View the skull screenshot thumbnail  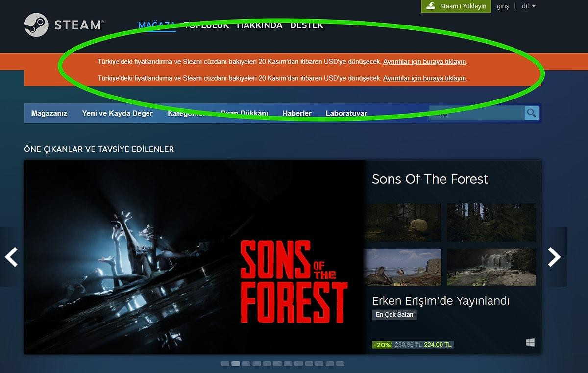[402, 223]
